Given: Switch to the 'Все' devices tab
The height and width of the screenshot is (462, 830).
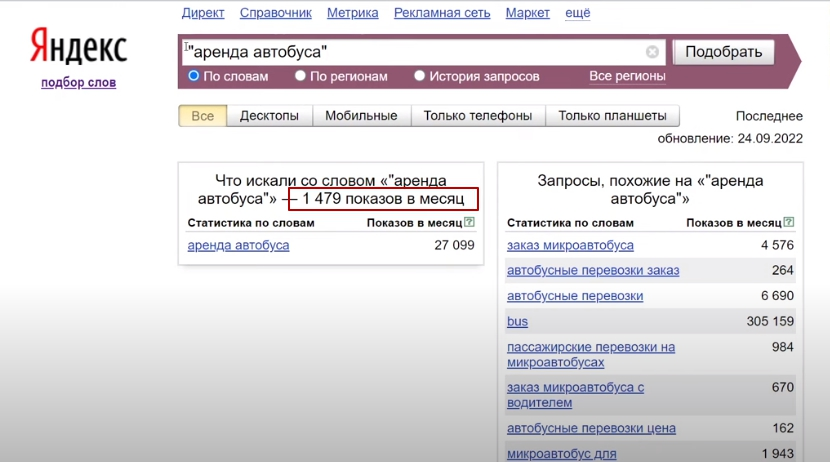Looking at the screenshot, I should (x=203, y=116).
